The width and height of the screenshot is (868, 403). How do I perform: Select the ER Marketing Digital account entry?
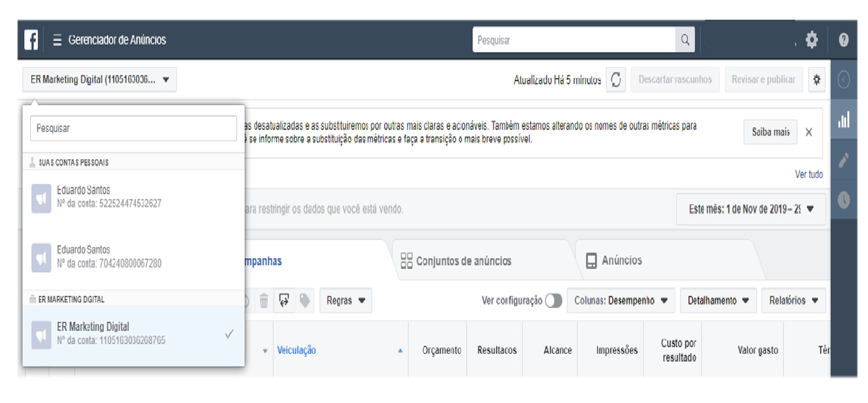(133, 334)
